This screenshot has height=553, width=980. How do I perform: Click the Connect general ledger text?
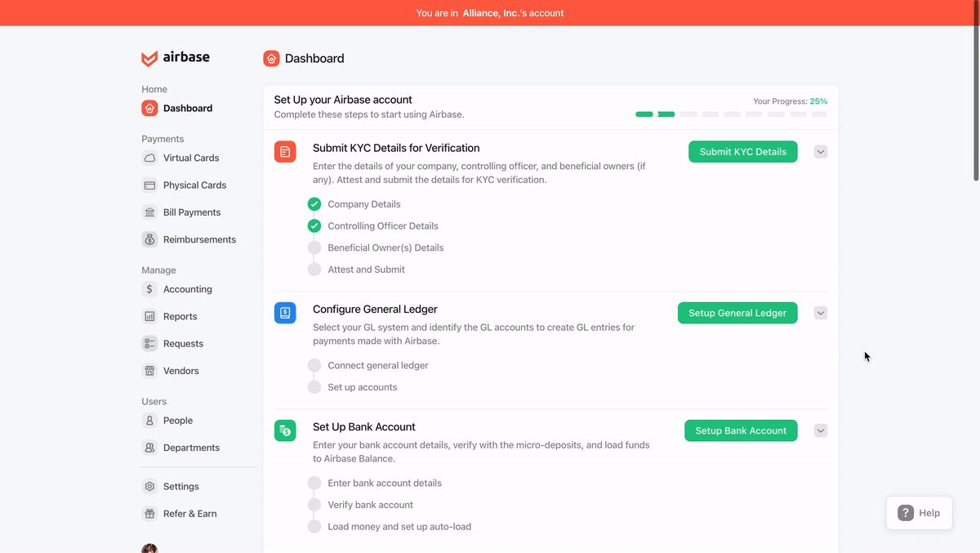378,365
